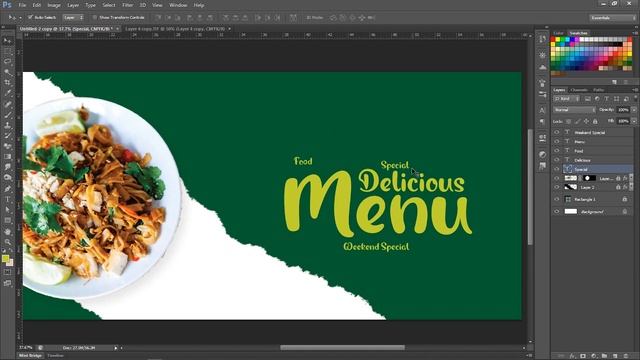This screenshot has width=640, height=360.
Task: Open the Mini Bridge panel tab
Action: [x=31, y=356]
